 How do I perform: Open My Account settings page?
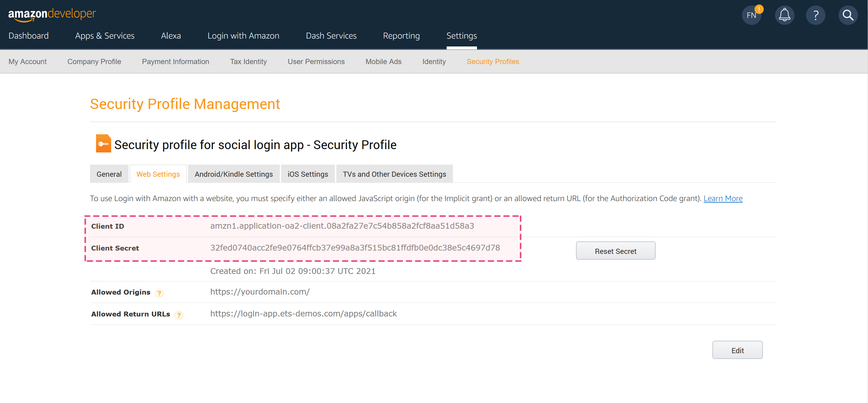(x=28, y=62)
